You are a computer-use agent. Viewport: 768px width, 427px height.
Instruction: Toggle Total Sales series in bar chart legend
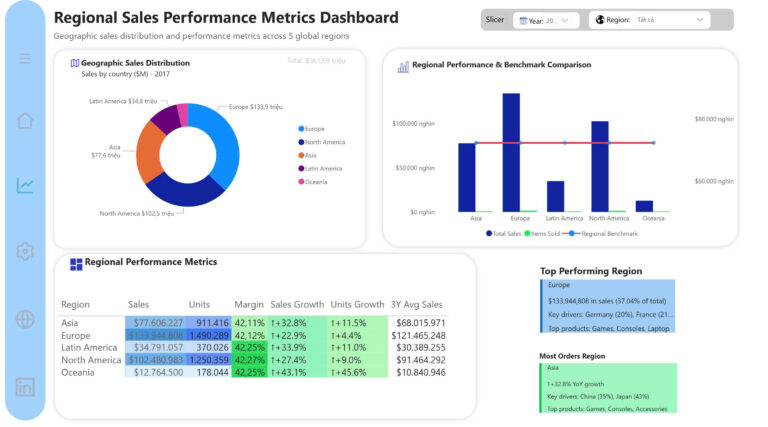click(506, 233)
